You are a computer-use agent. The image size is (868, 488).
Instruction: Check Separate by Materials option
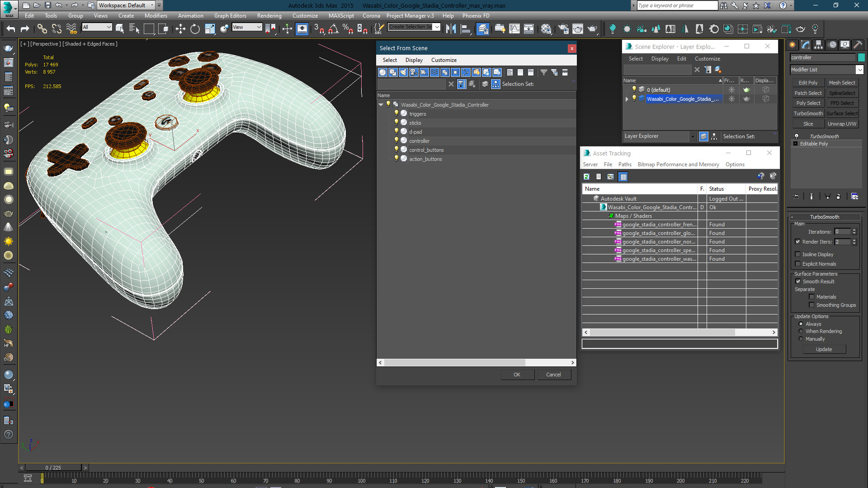pyautogui.click(x=812, y=297)
